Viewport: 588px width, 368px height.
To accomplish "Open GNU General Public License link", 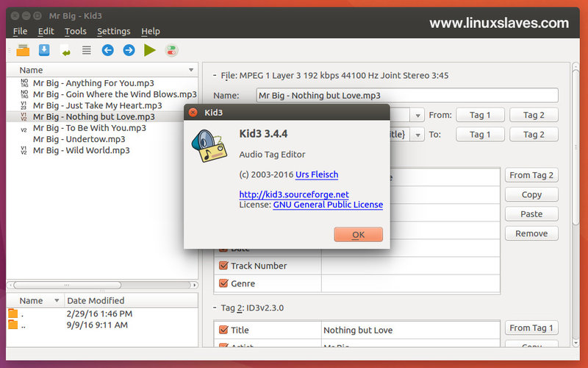I will (328, 205).
